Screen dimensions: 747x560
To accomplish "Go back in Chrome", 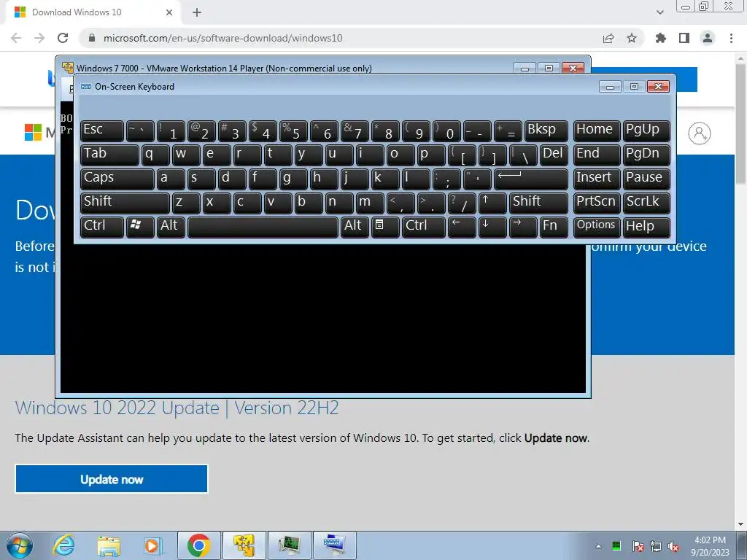I will (x=16, y=38).
